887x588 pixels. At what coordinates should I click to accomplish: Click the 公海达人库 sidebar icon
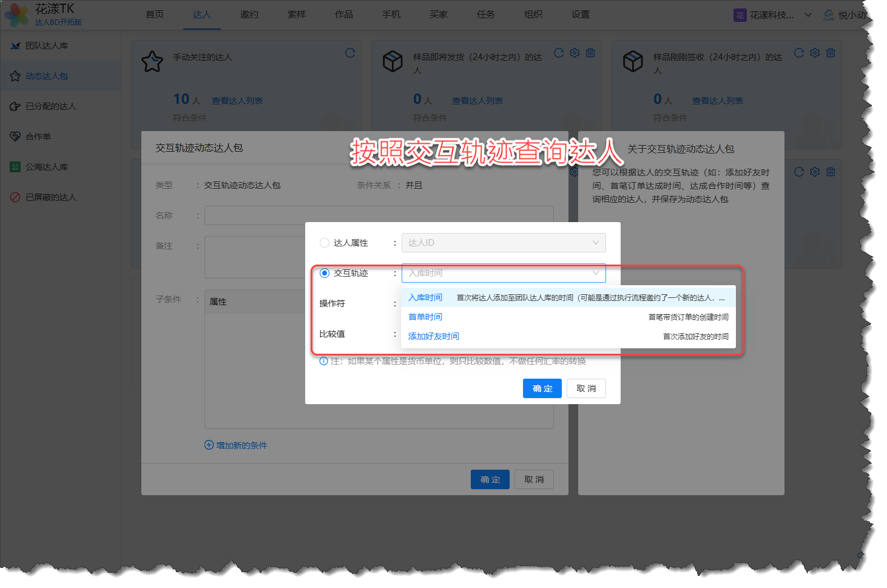pyautogui.click(x=15, y=167)
